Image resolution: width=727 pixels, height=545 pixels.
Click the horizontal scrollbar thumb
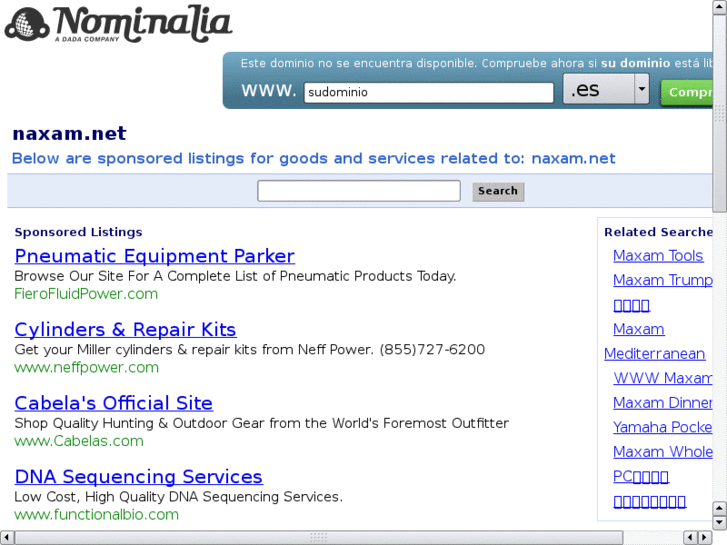319,538
